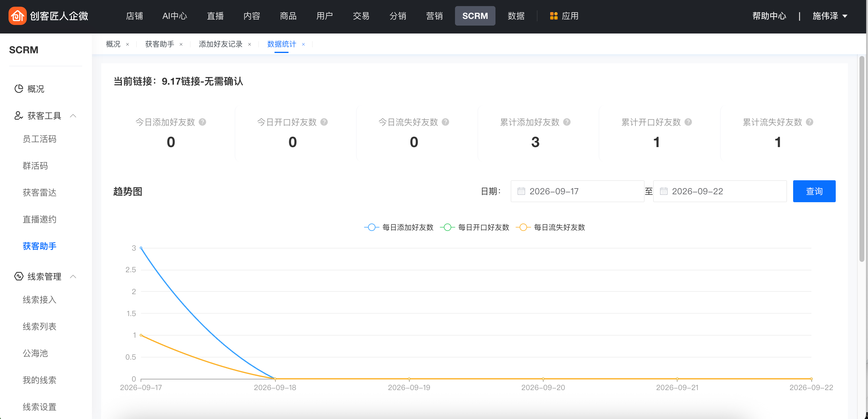The image size is (868, 419).
Task: Click the page vertical scrollbar thumb
Action: click(862, 158)
